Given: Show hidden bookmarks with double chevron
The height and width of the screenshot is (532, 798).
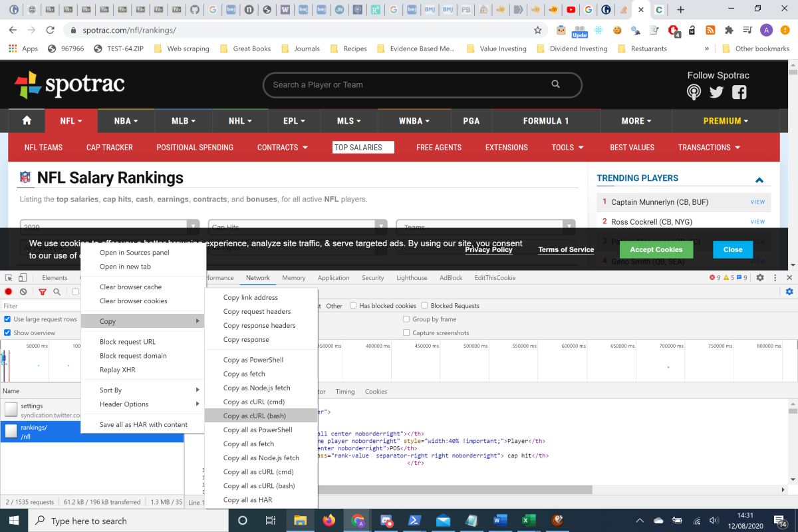Looking at the screenshot, I should pyautogui.click(x=707, y=49).
